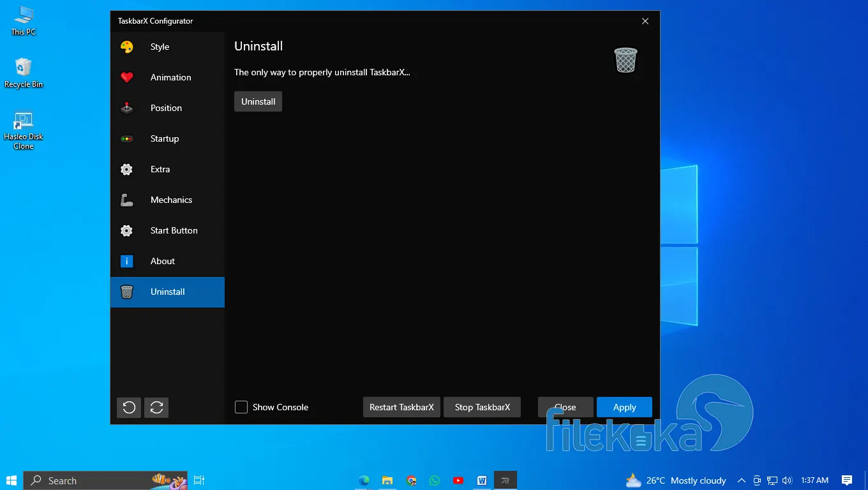Open the weather widget showing 26°C
The height and width of the screenshot is (490, 868).
(x=676, y=480)
